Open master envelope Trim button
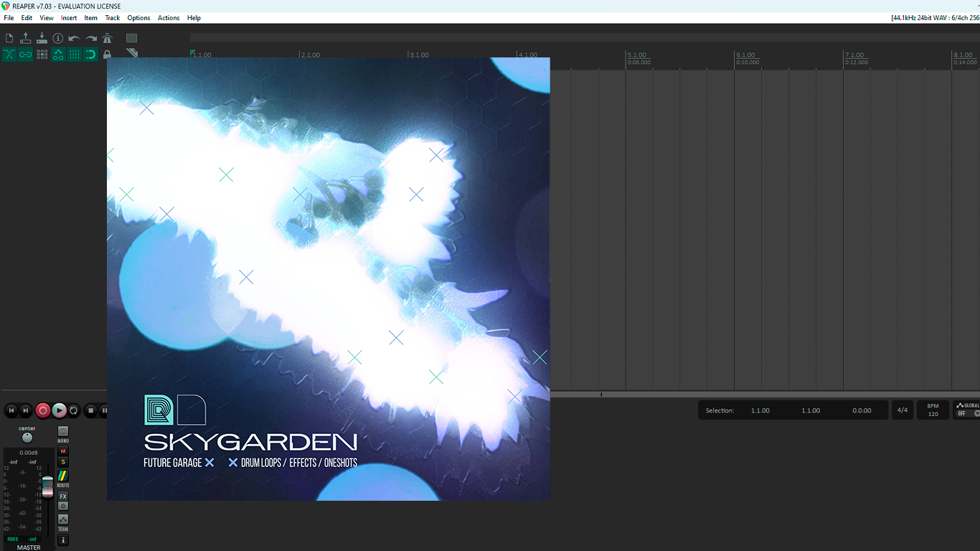This screenshot has width=980, height=551. pos(63,519)
